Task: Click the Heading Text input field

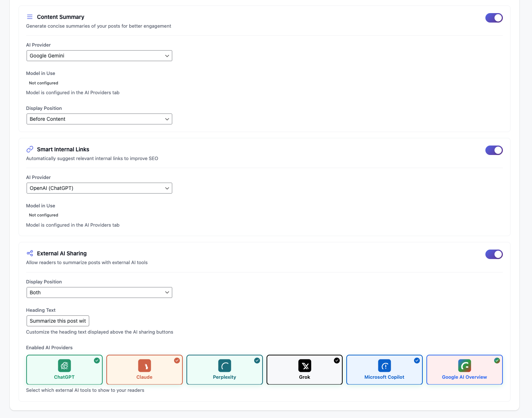Action: pos(58,321)
